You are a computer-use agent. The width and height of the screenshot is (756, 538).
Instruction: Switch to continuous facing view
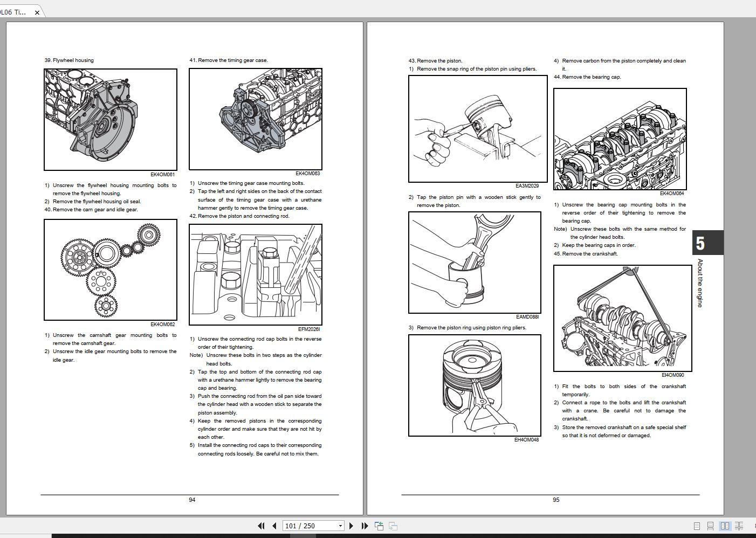[x=739, y=526]
